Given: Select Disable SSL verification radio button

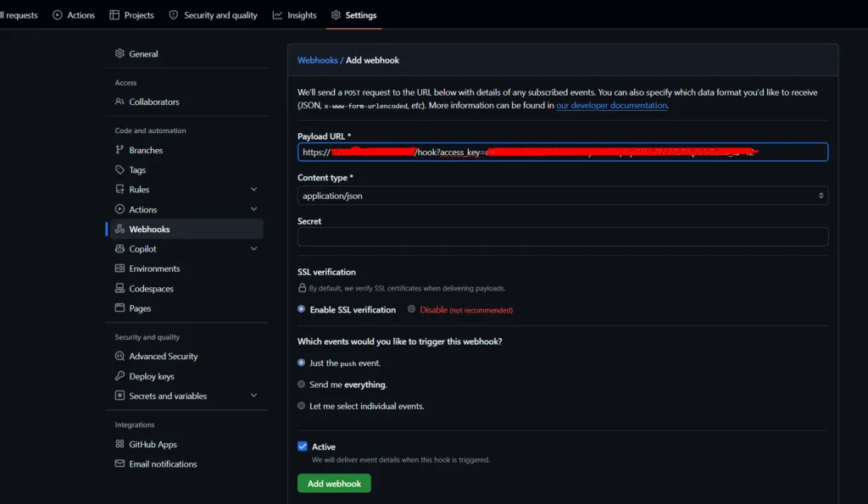Looking at the screenshot, I should click(411, 309).
